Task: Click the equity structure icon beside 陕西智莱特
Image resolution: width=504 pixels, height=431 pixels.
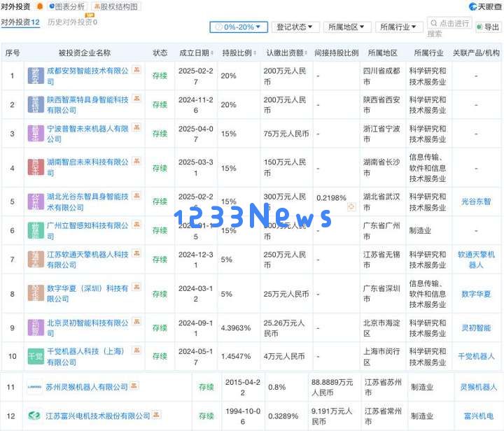Action: point(137,99)
